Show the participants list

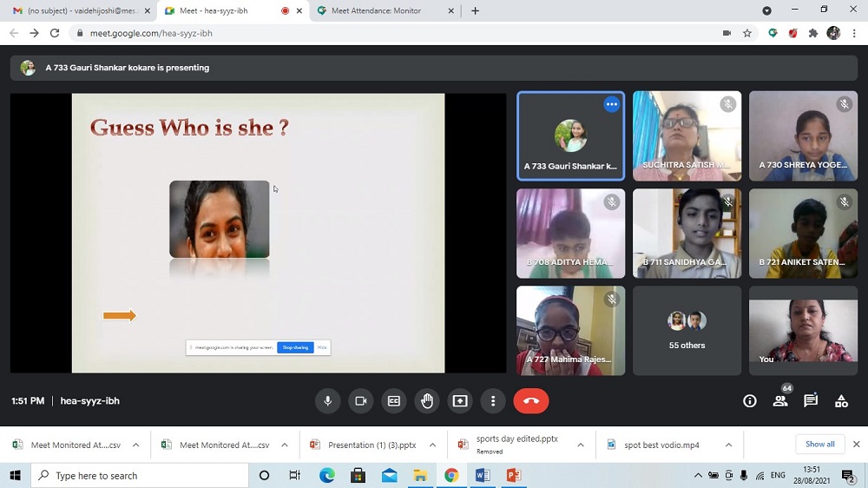(780, 401)
